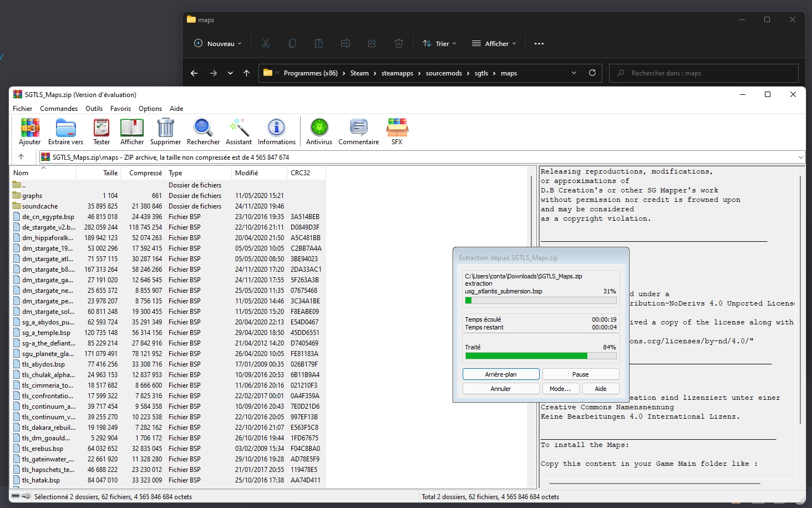Select file tls_erebus.bsp
Screen dimensions: 812x508
(166, 449)
